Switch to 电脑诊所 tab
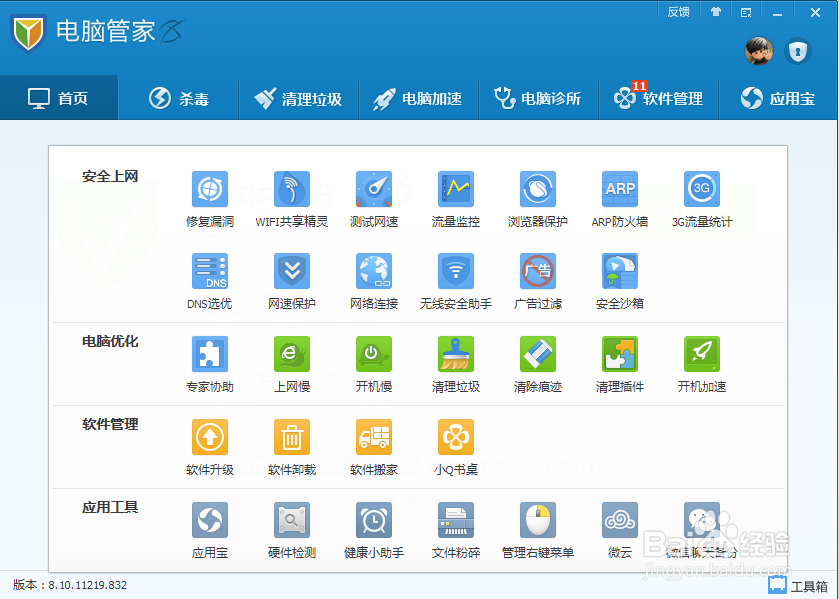Viewport: 839px width, 599px height. point(538,98)
